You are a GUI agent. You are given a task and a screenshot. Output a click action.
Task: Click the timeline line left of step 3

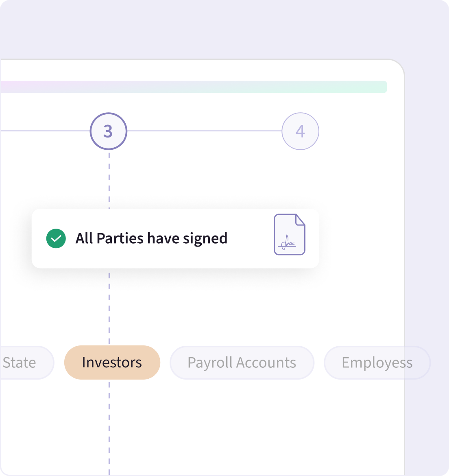coord(45,131)
